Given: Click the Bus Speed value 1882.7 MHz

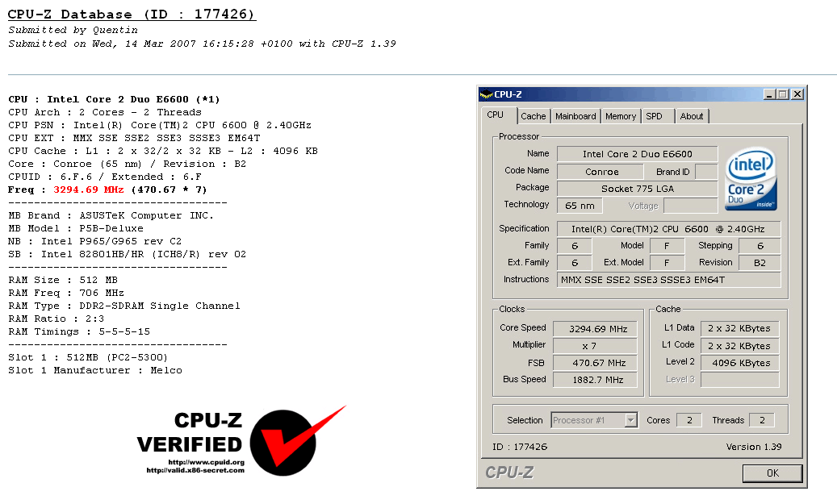Looking at the screenshot, I should [x=596, y=381].
